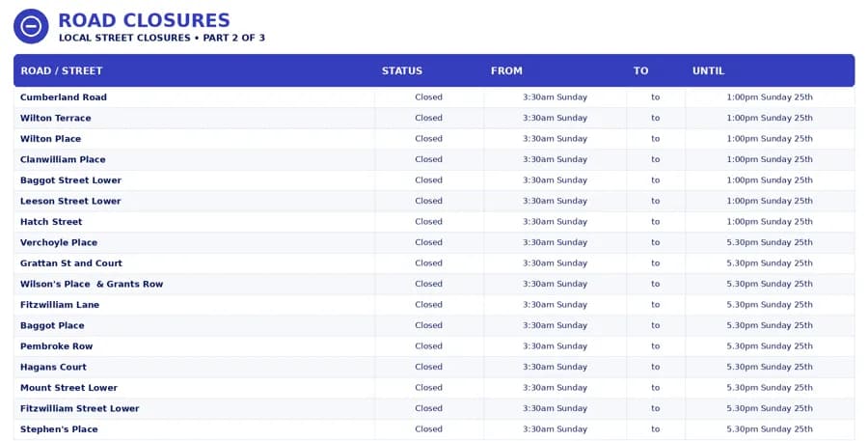Click the subtitle LOCAL STREET CLOSURES • PART 2 OF 3
Screen dimensions: 868x441
pos(162,38)
